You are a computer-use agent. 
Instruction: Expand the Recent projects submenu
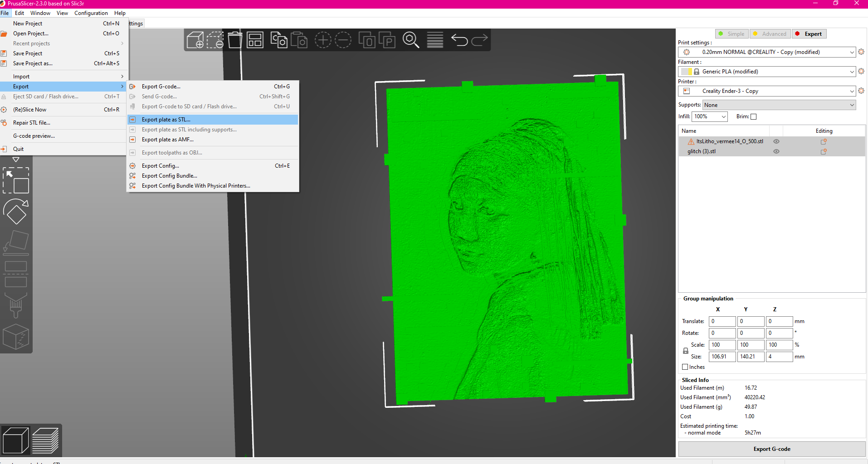click(63, 43)
